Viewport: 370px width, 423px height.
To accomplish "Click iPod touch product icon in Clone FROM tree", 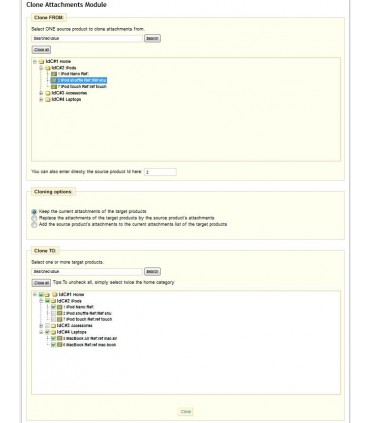I will click(54, 87).
